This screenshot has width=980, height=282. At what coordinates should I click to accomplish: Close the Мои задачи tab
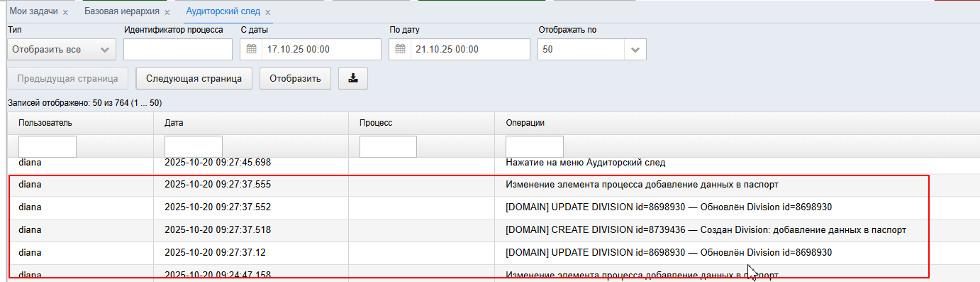65,13
